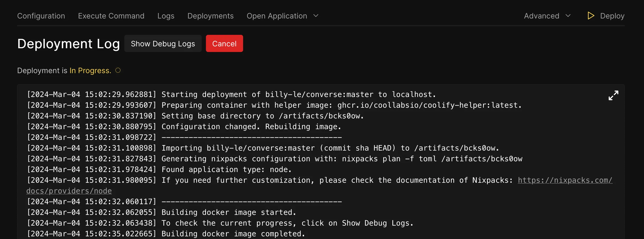The image size is (644, 239).
Task: Open the Logs tab
Action: coord(166,16)
